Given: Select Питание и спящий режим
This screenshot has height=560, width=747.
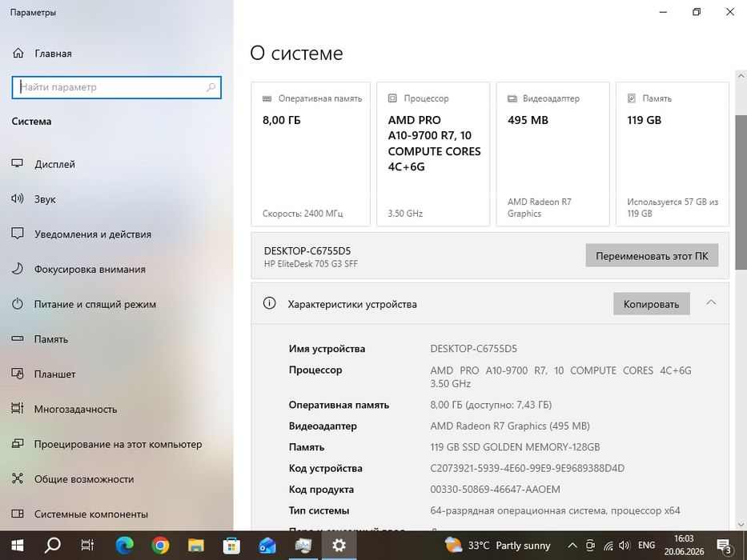Looking at the screenshot, I should click(x=94, y=304).
